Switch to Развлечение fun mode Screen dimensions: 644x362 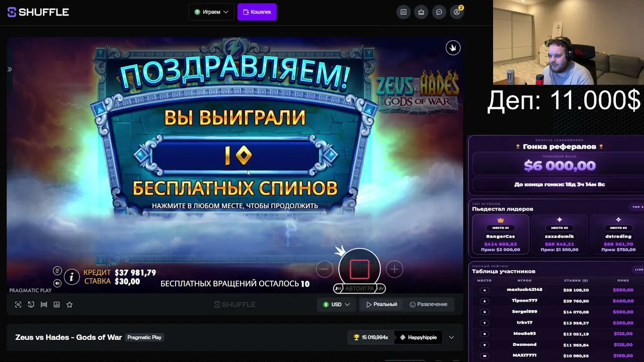[x=429, y=304]
